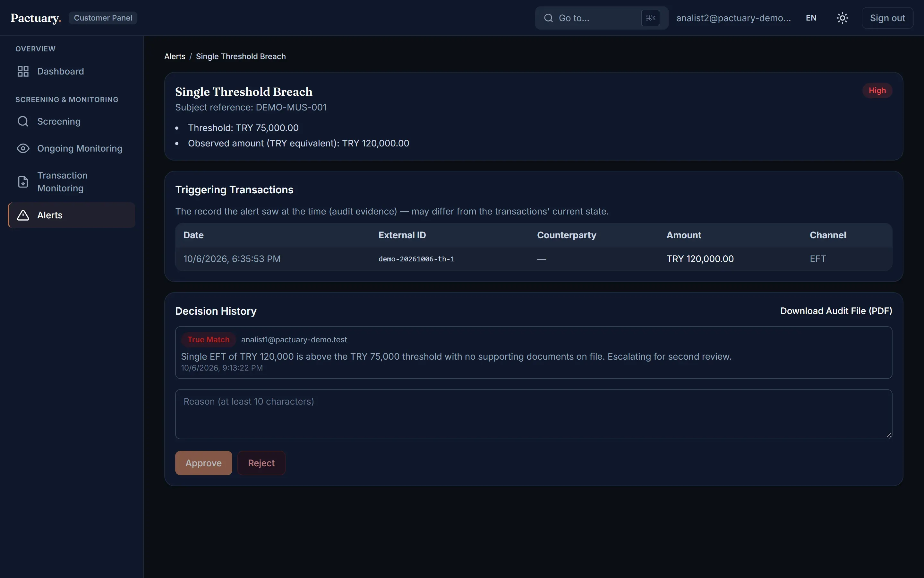The width and height of the screenshot is (924, 578).
Task: Click analist1@pactuary-demo.test in decision history
Action: (x=294, y=339)
